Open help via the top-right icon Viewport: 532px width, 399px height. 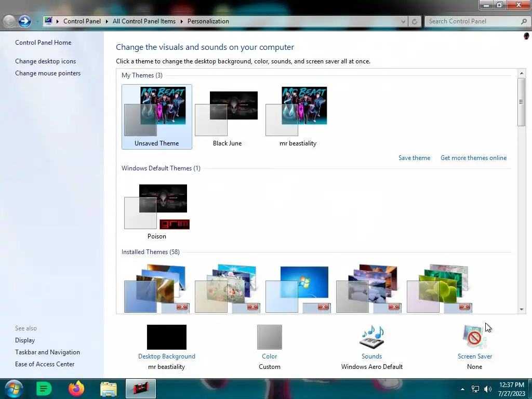526,36
